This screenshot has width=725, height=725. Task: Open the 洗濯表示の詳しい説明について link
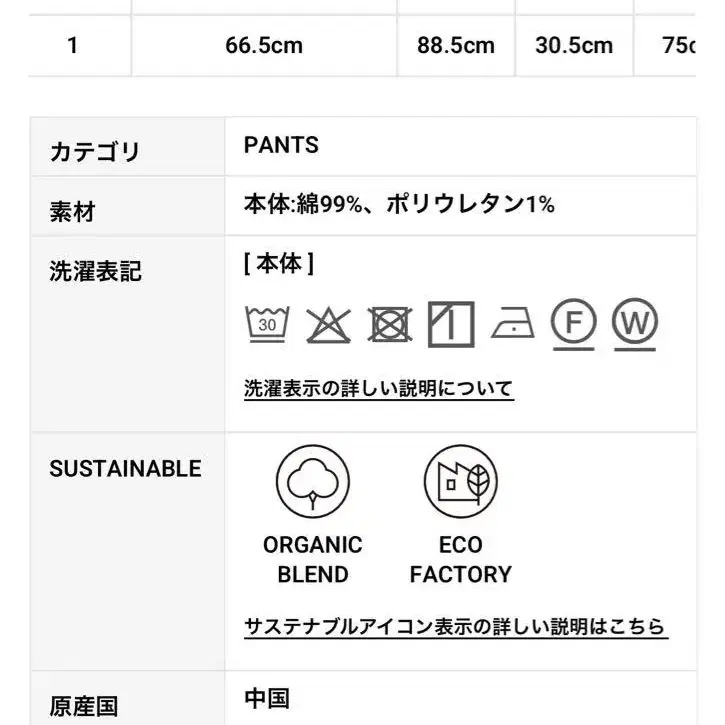coord(379,388)
